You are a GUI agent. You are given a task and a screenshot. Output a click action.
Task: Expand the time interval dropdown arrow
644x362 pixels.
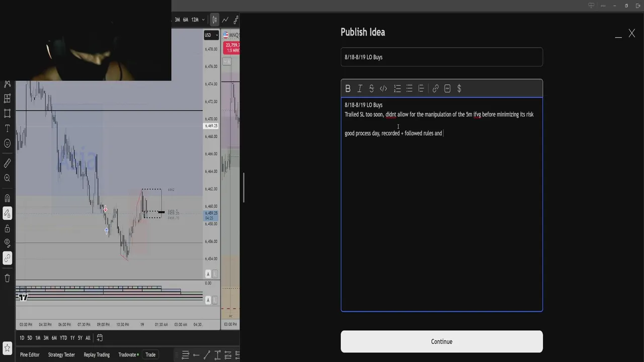[203, 20]
